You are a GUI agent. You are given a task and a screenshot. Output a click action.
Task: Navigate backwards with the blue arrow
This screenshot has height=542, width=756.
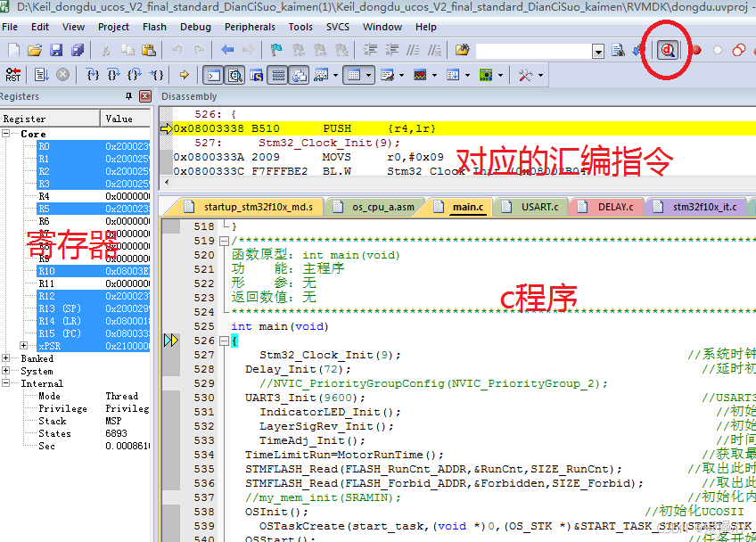pyautogui.click(x=227, y=50)
